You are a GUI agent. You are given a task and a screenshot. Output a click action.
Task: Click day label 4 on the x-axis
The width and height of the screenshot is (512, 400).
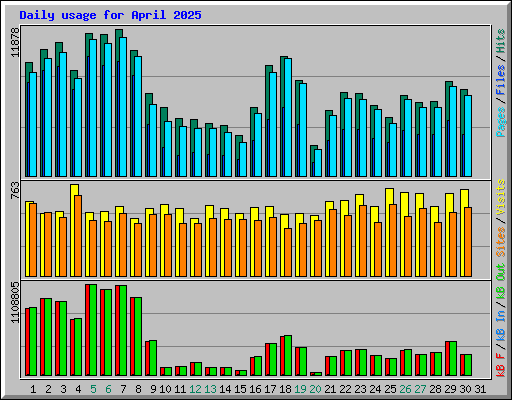[78, 389]
